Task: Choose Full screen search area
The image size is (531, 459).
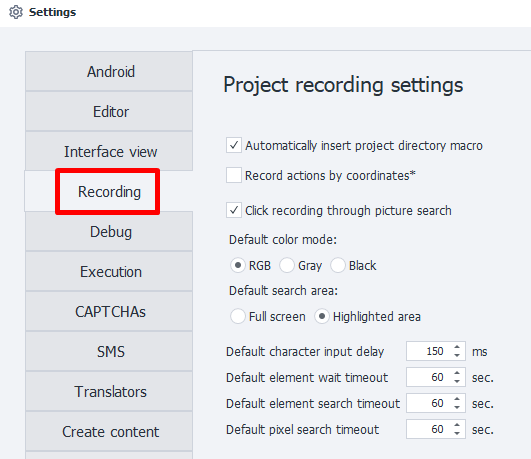Action: coord(238,316)
